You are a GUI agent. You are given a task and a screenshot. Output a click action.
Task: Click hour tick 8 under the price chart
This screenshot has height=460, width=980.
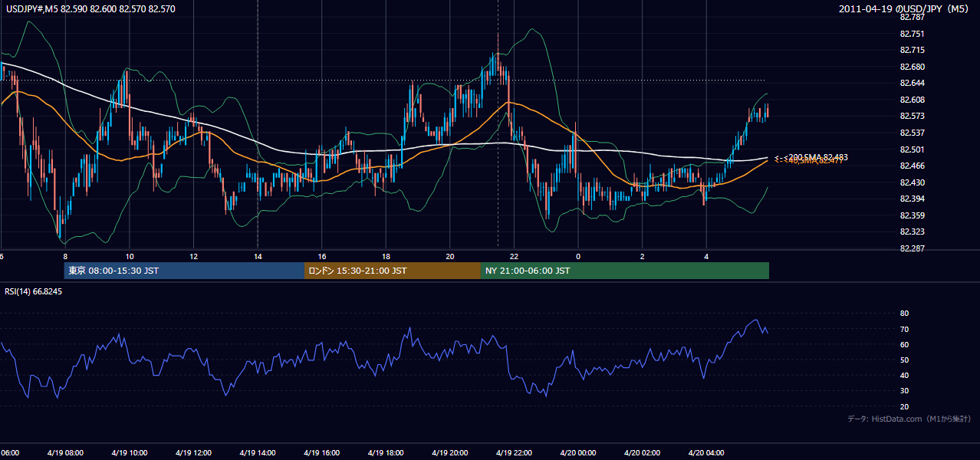65,256
